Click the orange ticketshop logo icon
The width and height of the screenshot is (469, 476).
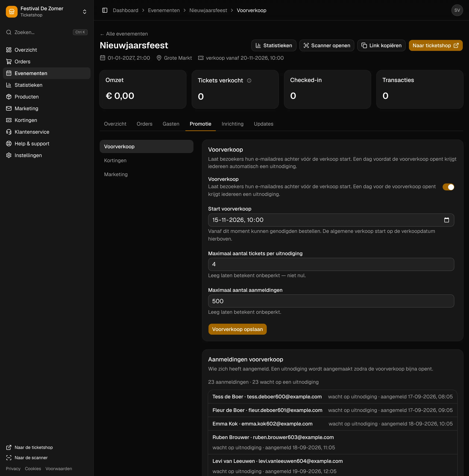(12, 12)
